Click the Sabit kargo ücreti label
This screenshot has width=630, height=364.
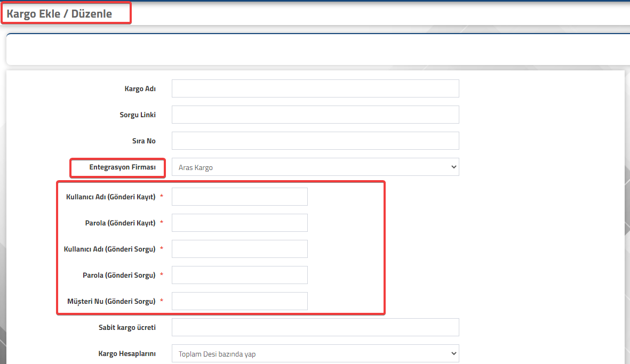[127, 327]
